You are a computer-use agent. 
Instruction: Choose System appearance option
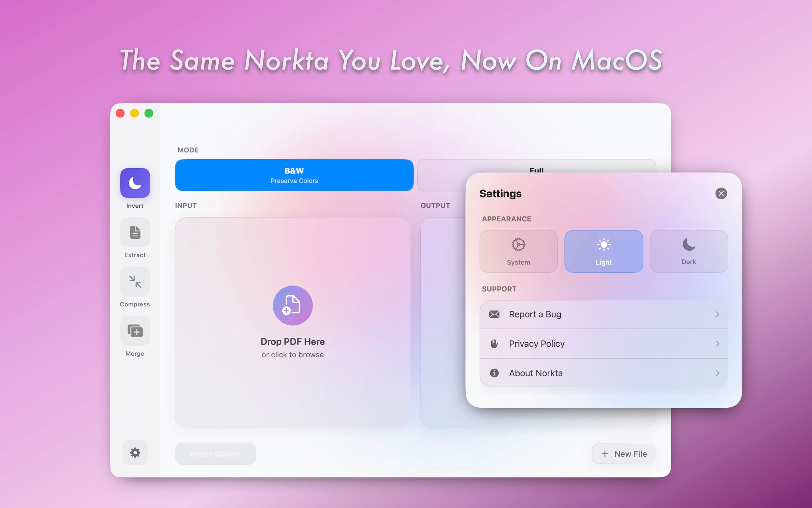(518, 251)
